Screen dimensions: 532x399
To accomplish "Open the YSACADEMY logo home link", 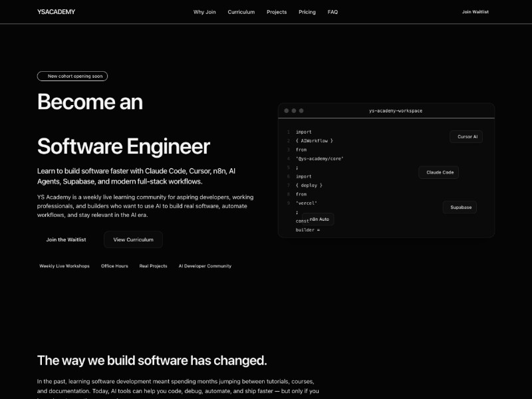I will (56, 12).
